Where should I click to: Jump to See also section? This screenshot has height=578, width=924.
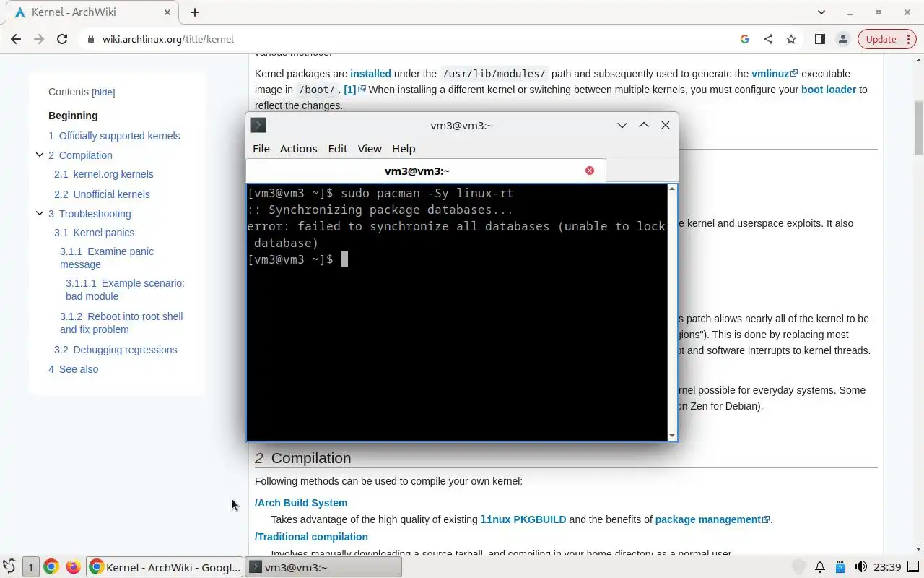click(73, 369)
